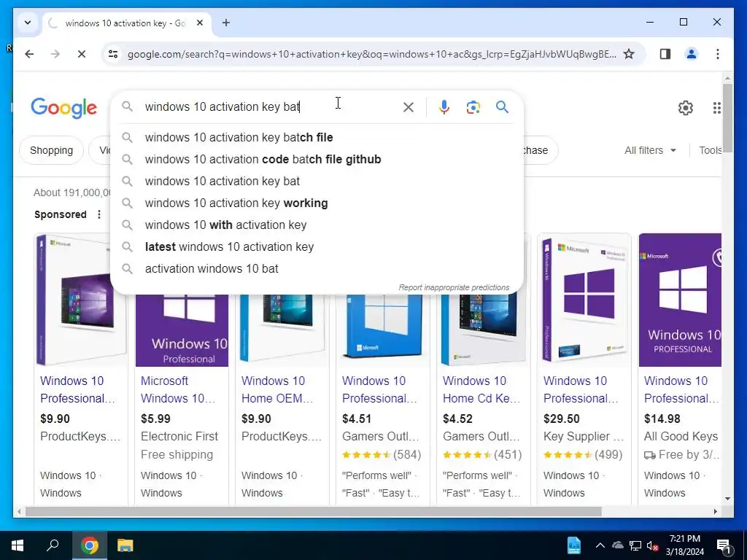Click the horizontal scrollbar thumb
Image resolution: width=747 pixels, height=560 pixels.
314,511
